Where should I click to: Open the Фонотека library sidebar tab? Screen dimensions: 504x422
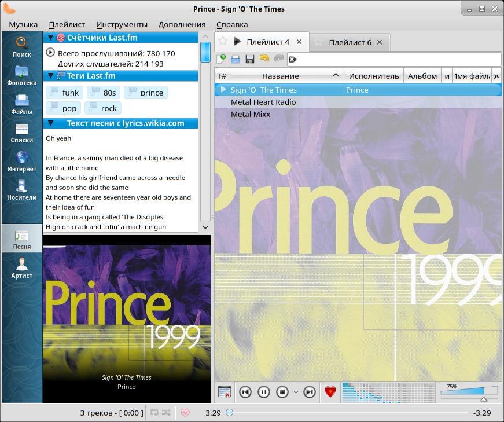tap(22, 76)
